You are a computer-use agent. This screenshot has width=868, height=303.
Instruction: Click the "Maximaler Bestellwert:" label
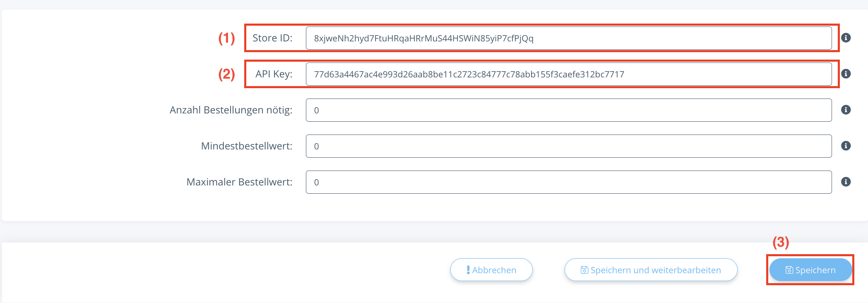pos(239,182)
